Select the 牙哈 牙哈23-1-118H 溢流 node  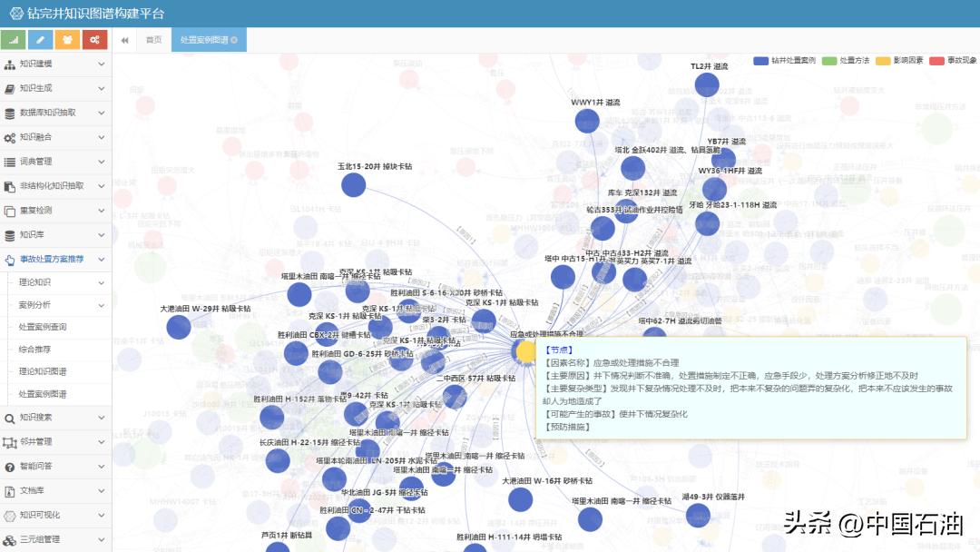pos(707,223)
